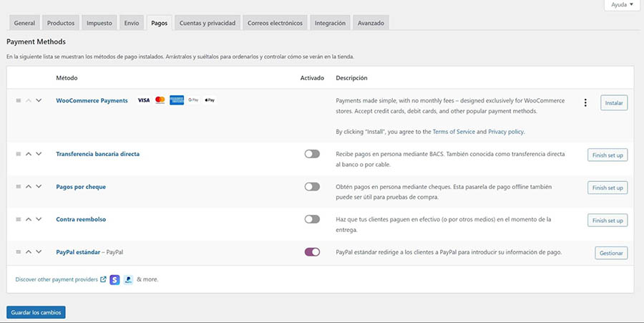Open the Ayuda help dropdown
Image resolution: width=644 pixels, height=323 pixels.
pyautogui.click(x=620, y=5)
